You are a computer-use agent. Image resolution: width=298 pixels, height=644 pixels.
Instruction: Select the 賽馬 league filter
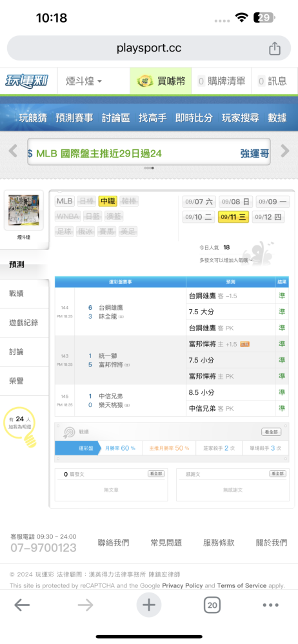pyautogui.click(x=108, y=232)
